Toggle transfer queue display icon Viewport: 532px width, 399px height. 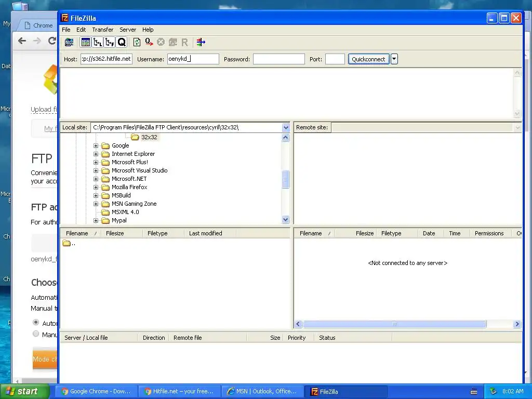[x=122, y=43]
